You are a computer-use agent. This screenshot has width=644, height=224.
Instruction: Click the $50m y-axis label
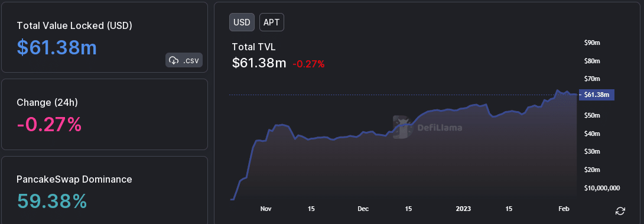tap(592, 115)
